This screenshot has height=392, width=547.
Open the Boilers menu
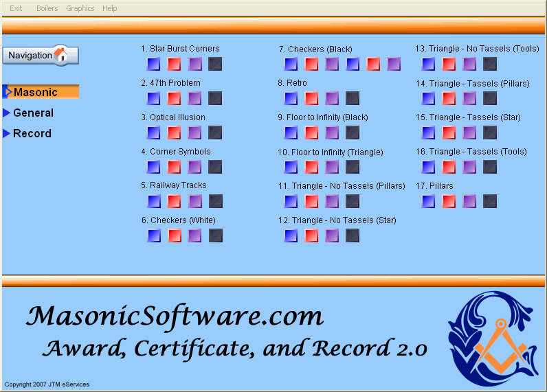[x=47, y=8]
